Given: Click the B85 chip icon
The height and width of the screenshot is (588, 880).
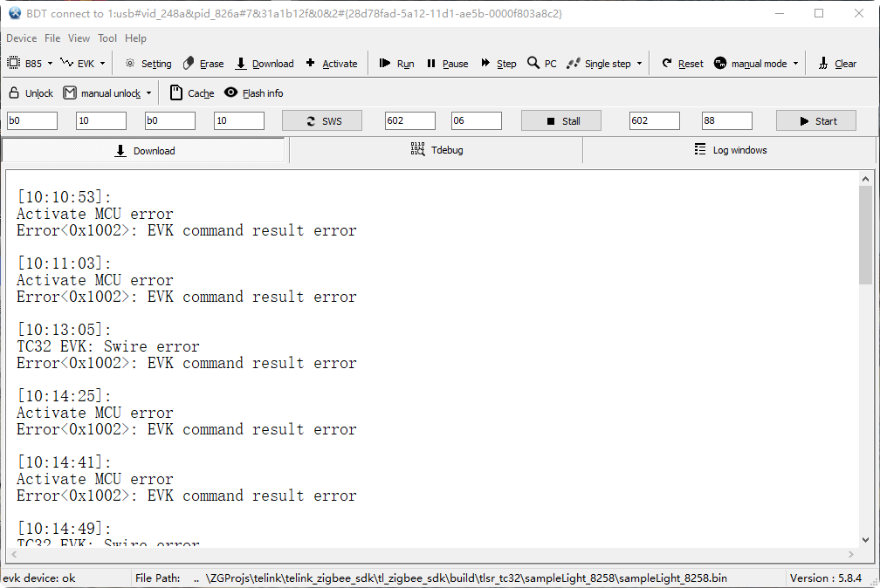Looking at the screenshot, I should tap(13, 63).
